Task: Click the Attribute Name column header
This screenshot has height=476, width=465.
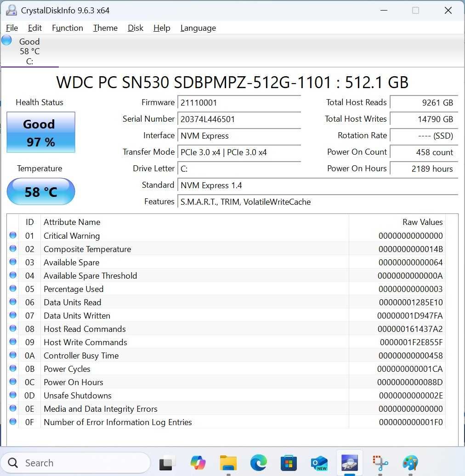Action: point(194,222)
